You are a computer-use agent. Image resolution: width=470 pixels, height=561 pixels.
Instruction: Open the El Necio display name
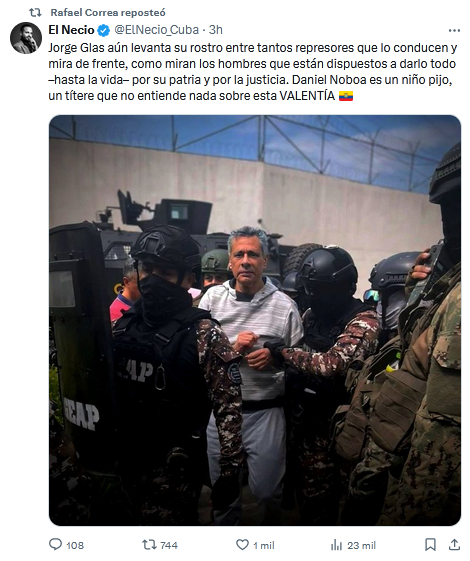71,30
